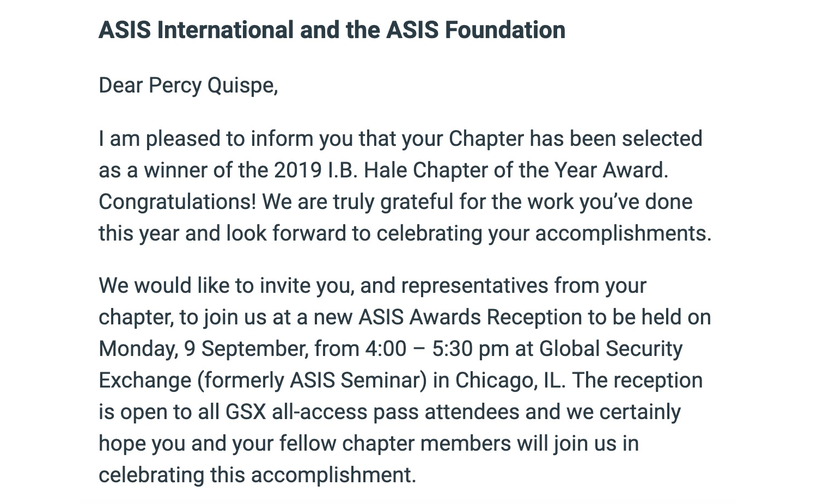Click the start time '4:00'

click(x=386, y=349)
